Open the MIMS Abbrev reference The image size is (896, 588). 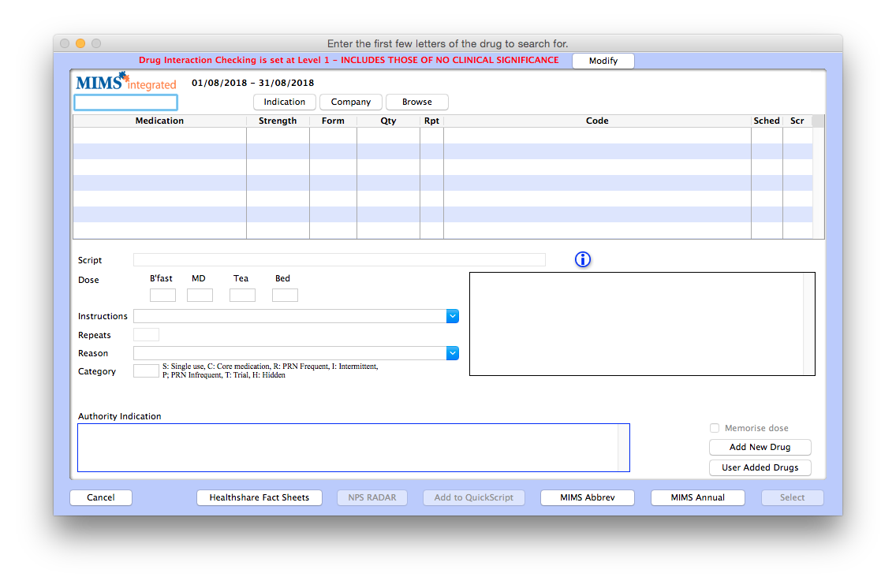(587, 497)
